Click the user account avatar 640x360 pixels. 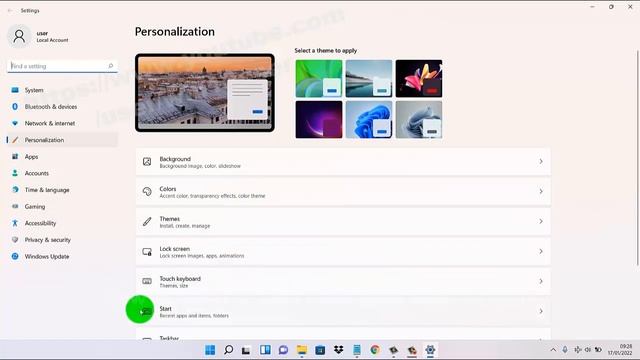point(19,36)
